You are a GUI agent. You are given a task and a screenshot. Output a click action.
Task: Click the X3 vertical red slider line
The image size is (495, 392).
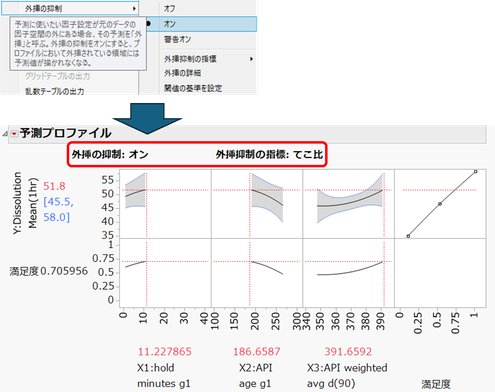coord(384,238)
